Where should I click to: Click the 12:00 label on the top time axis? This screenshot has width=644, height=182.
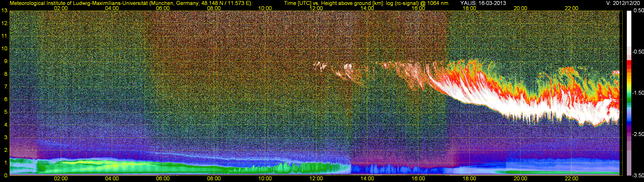coord(316,8)
